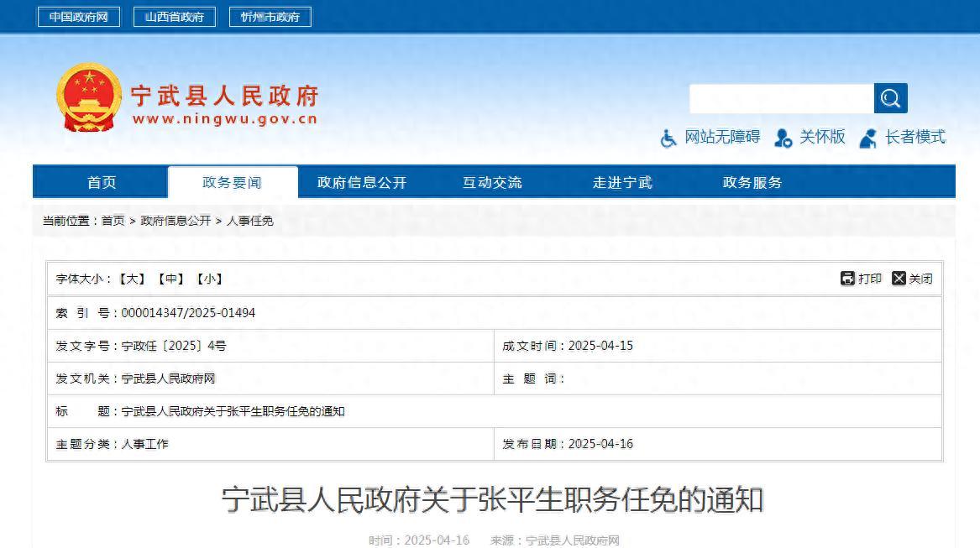
Task: Click the search magnifier icon button
Action: click(890, 99)
